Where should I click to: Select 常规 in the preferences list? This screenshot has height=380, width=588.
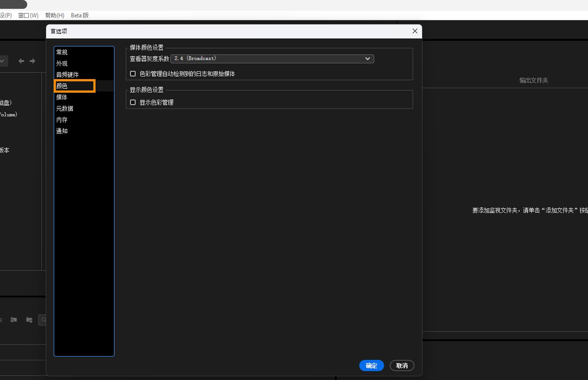(x=84, y=52)
